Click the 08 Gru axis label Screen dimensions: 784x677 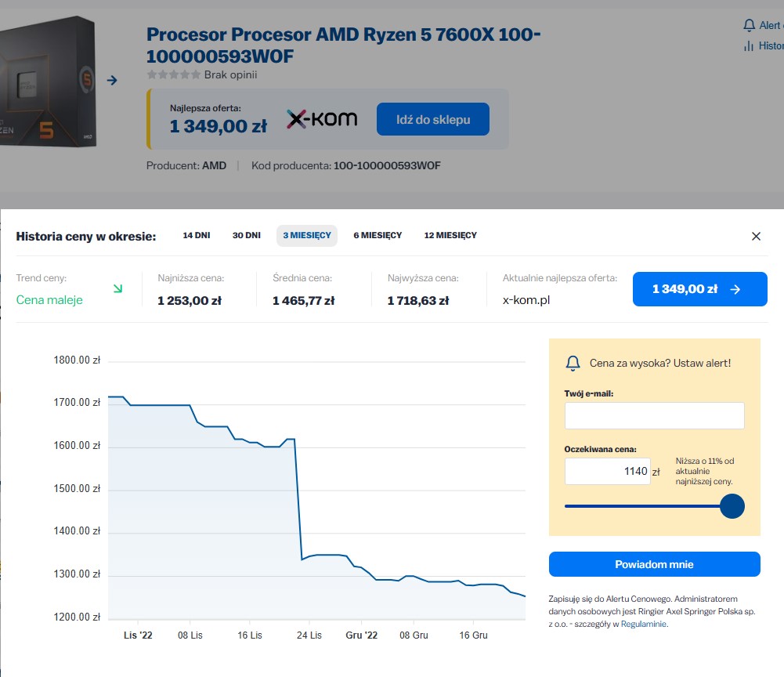click(414, 635)
